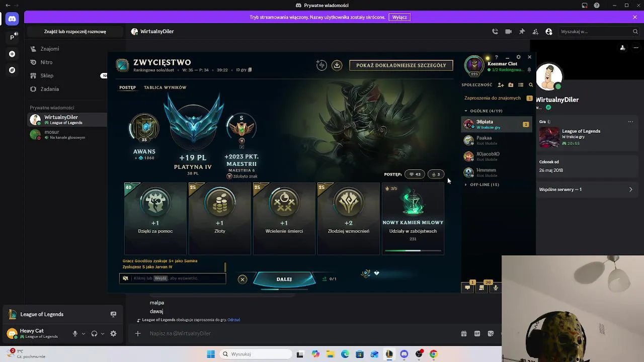
Task: Open League chat window with 1 badge
Action: (468, 288)
